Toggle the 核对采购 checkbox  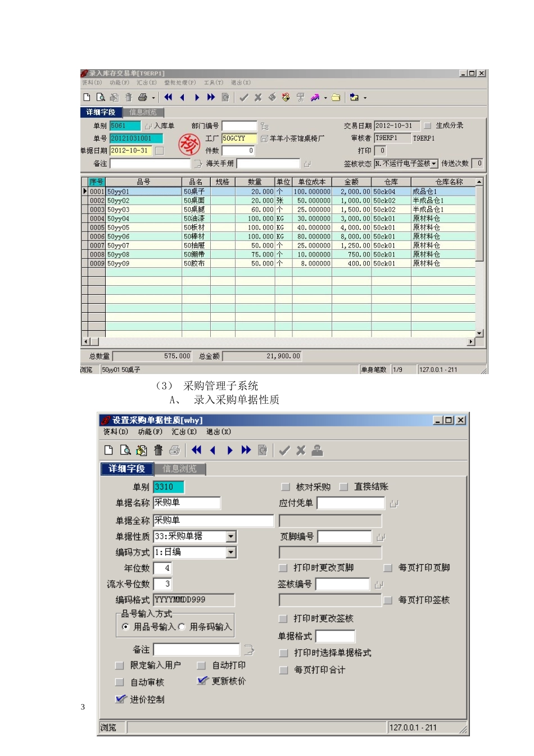click(286, 487)
